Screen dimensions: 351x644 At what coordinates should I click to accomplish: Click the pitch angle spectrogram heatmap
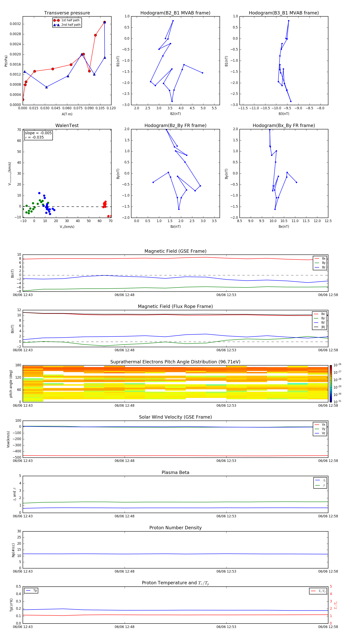click(175, 384)
